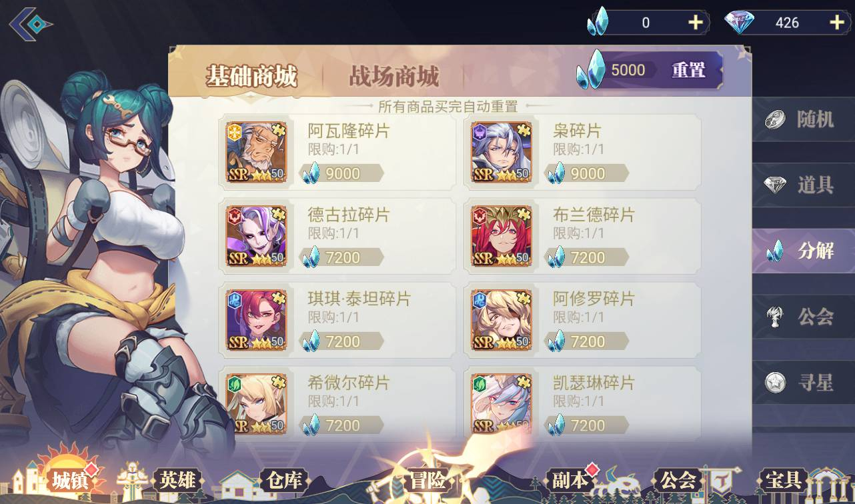Switch to the 战场商城 tab
Screen dimensions: 855x504
[393, 77]
